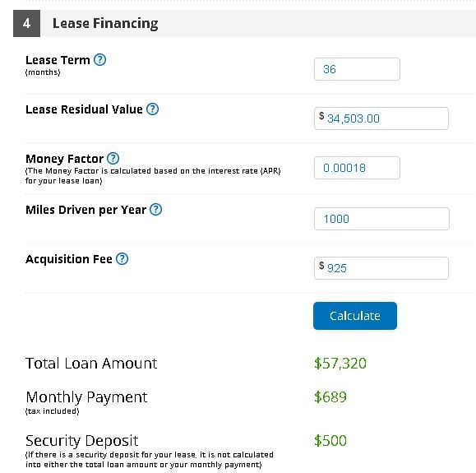This screenshot has width=476, height=473.
Task: Open the Lease Term help icon
Action: pos(99,60)
